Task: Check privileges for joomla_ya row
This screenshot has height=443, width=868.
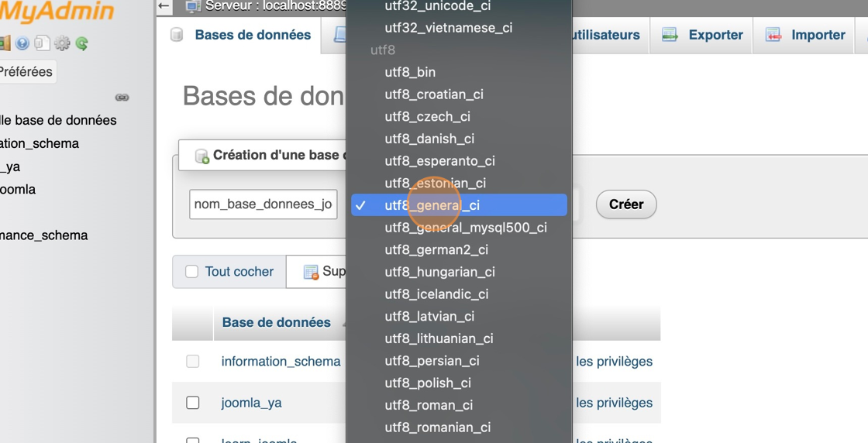Action: coord(614,403)
